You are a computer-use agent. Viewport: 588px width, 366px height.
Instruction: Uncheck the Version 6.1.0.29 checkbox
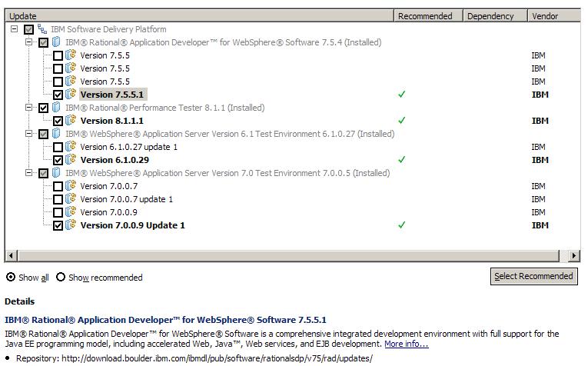point(58,160)
